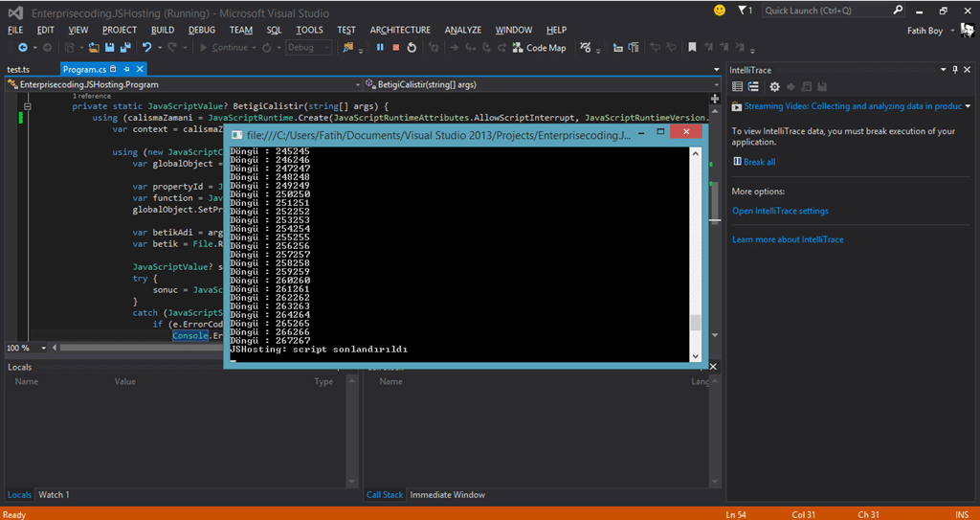Show IntelliTrace events view icon
This screenshot has width=980, height=520.
(x=738, y=87)
